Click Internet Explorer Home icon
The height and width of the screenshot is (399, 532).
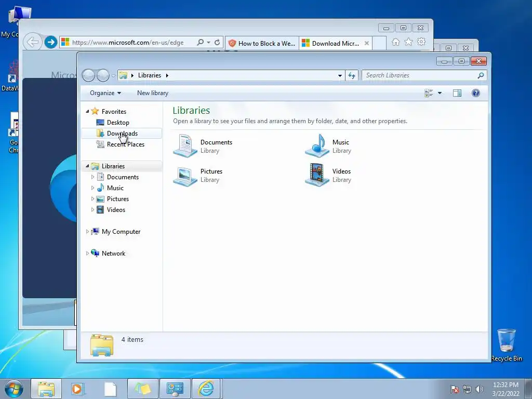[x=395, y=42]
